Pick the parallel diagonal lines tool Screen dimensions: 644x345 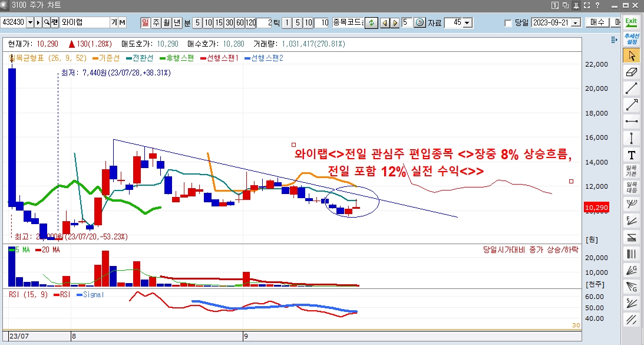click(x=631, y=320)
